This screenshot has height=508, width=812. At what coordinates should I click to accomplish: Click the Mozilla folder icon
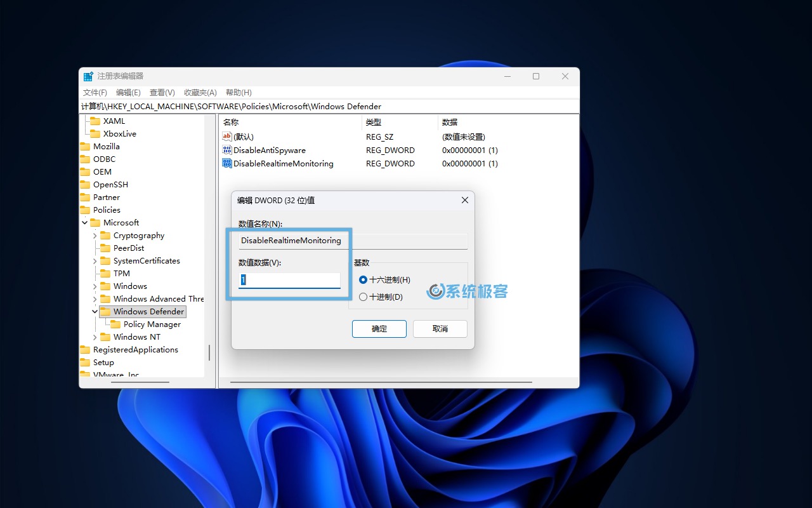click(85, 147)
